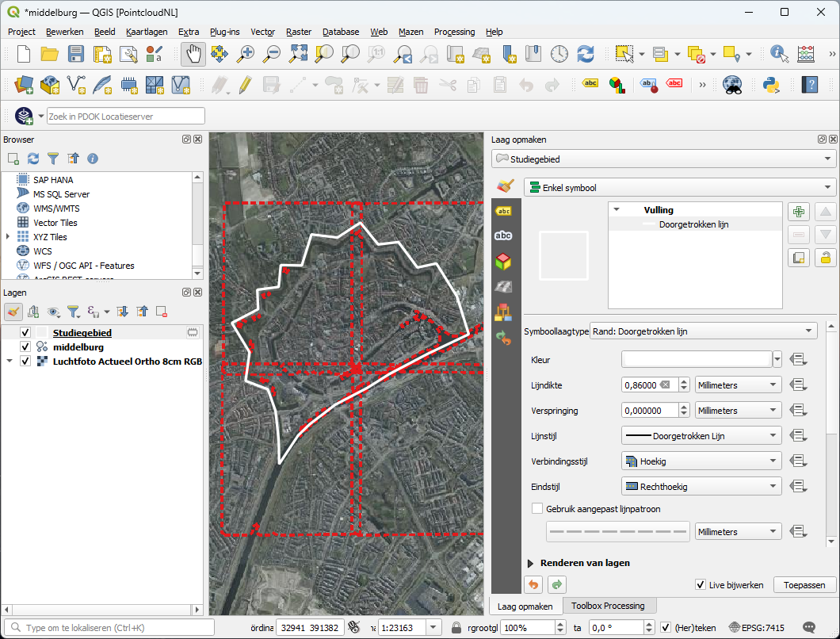Viewport: 840px width, 639px height.
Task: Refresh the map canvas
Action: 585,55
